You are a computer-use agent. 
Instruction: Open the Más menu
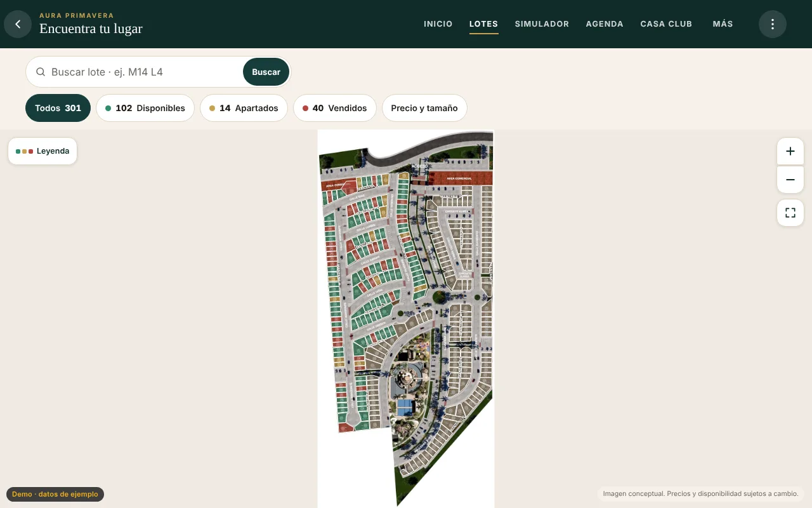tap(723, 24)
